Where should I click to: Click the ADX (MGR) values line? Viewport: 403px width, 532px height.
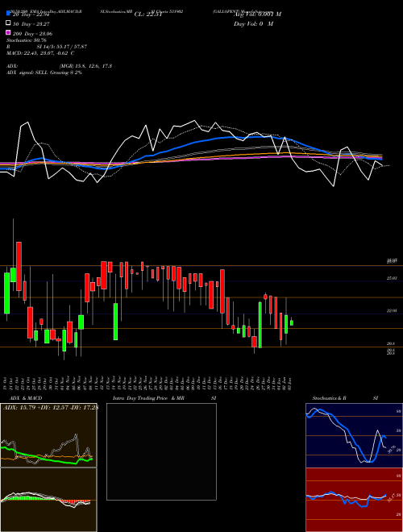(59, 66)
